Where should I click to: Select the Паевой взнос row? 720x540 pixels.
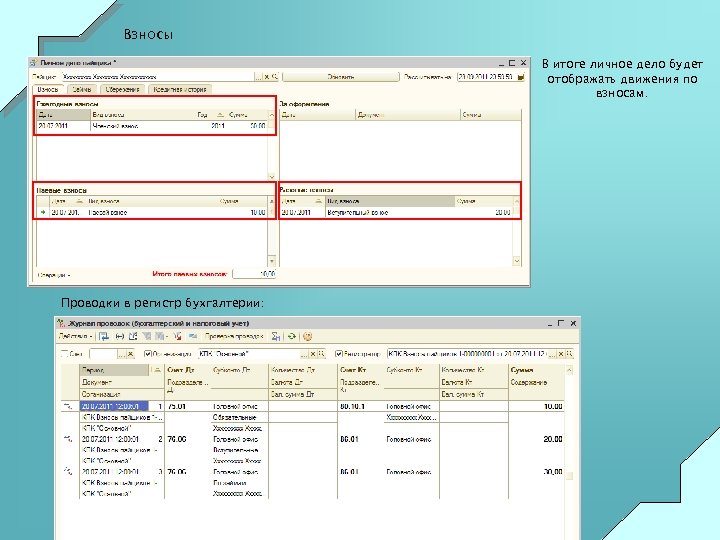point(152,213)
